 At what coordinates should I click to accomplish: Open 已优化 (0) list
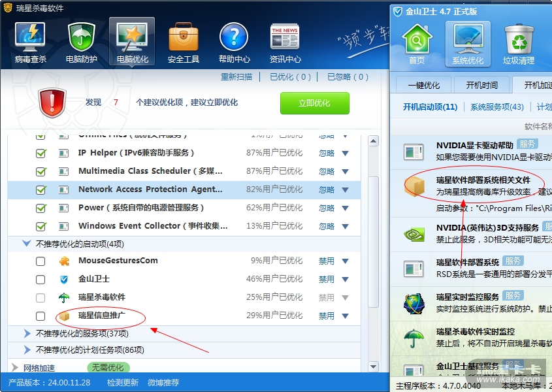click(x=290, y=77)
